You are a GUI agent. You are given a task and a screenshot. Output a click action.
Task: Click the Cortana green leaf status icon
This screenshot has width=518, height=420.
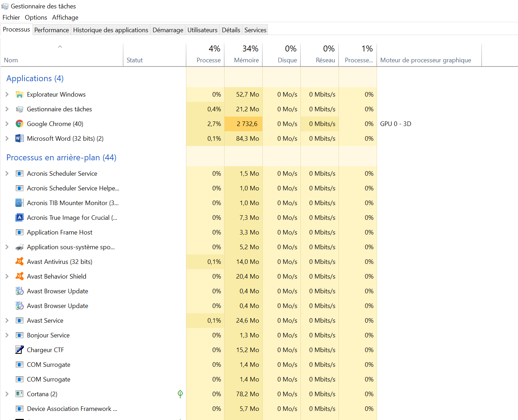pyautogui.click(x=180, y=394)
